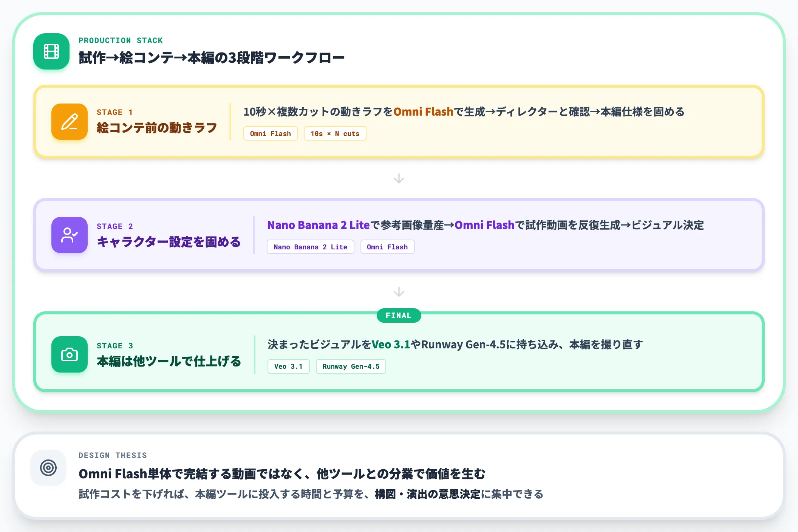Click the heading '試作→絵コンテ→本編の3段階ワークフロー'
The width and height of the screenshot is (798, 532).
pyautogui.click(x=212, y=58)
